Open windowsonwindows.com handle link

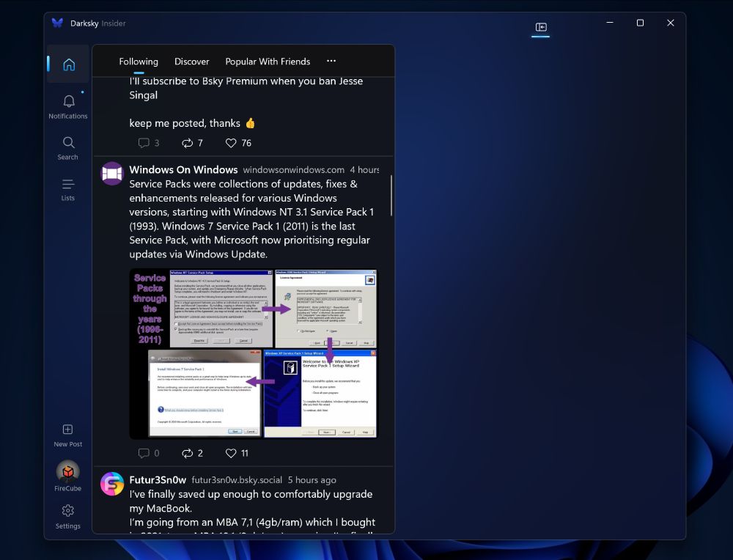pyautogui.click(x=294, y=169)
